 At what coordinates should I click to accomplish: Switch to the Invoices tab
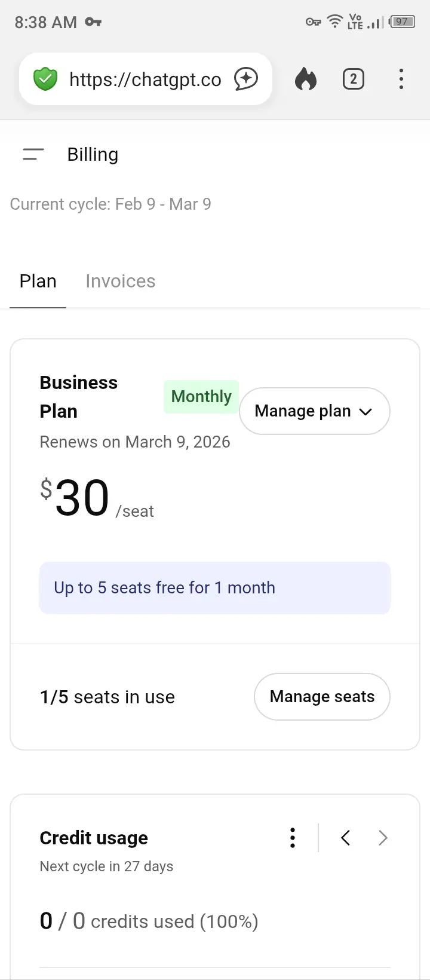[121, 281]
